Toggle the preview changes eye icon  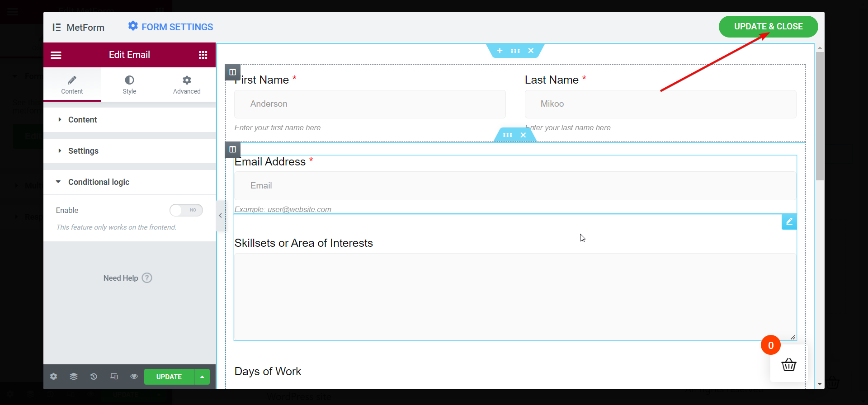134,377
